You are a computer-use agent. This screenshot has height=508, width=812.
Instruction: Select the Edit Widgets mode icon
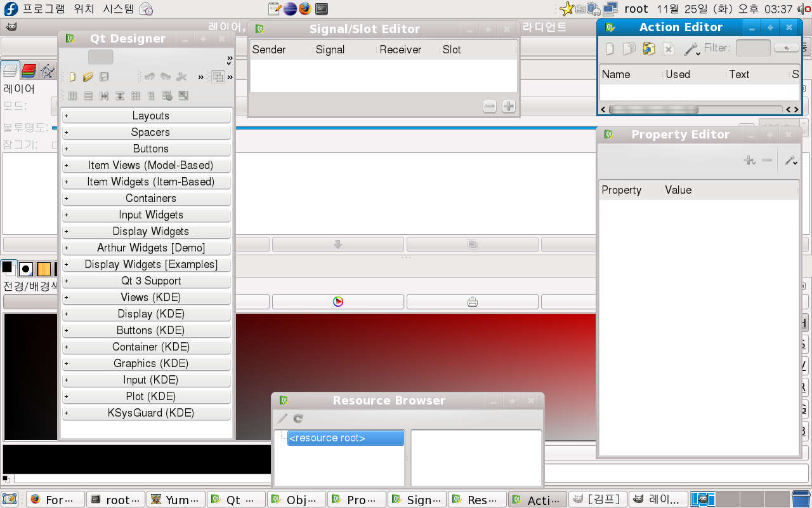218,77
